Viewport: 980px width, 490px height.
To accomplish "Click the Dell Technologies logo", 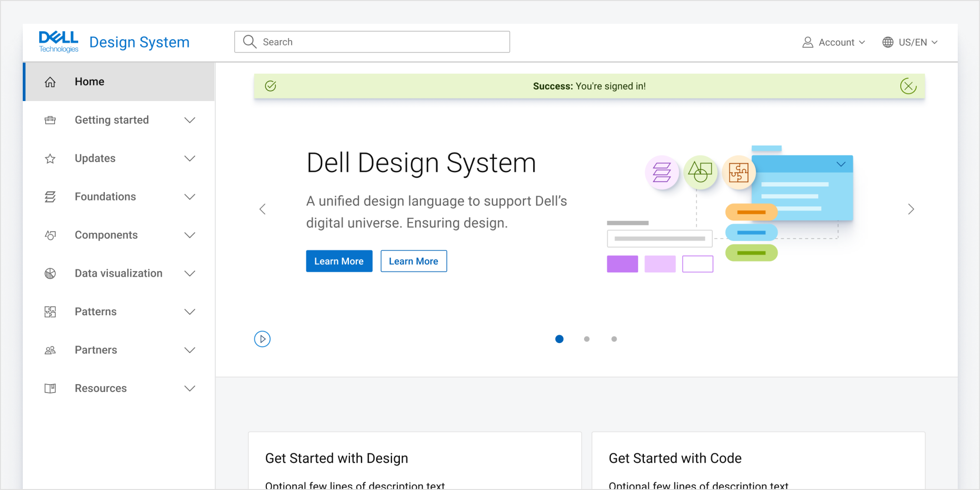I will 58,42.
